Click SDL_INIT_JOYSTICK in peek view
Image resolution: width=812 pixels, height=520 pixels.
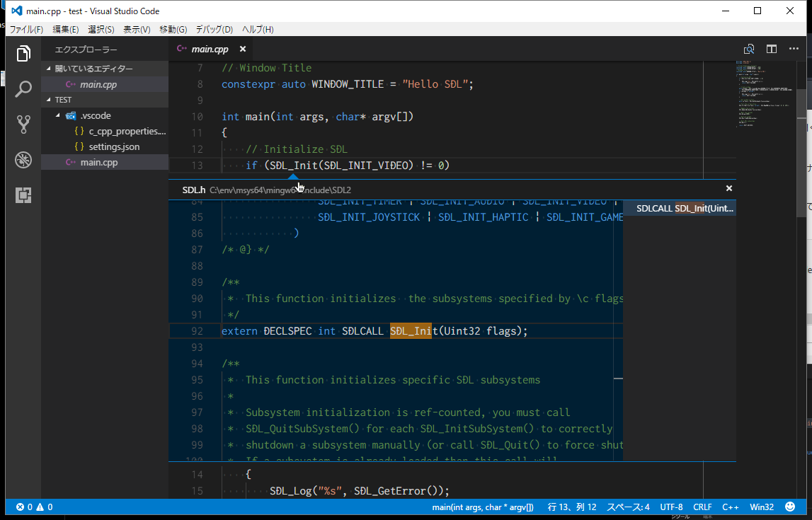tap(369, 217)
